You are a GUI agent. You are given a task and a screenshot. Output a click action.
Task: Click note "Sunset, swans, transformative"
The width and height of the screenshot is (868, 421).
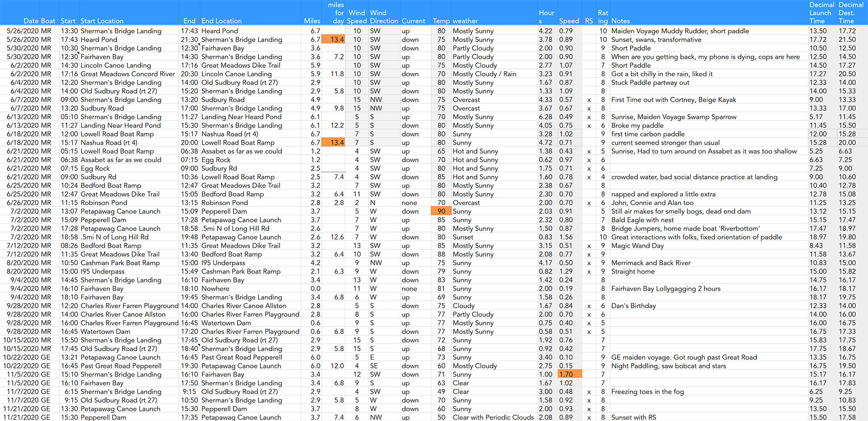click(x=656, y=40)
